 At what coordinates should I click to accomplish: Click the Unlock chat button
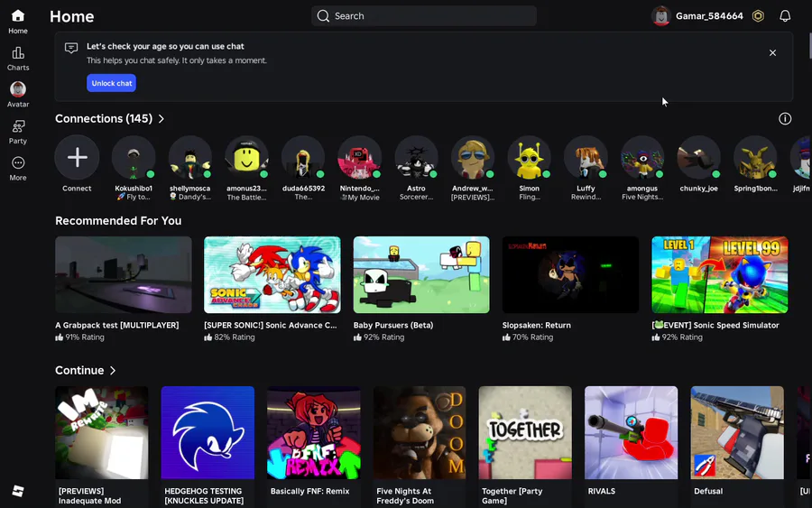click(x=111, y=83)
